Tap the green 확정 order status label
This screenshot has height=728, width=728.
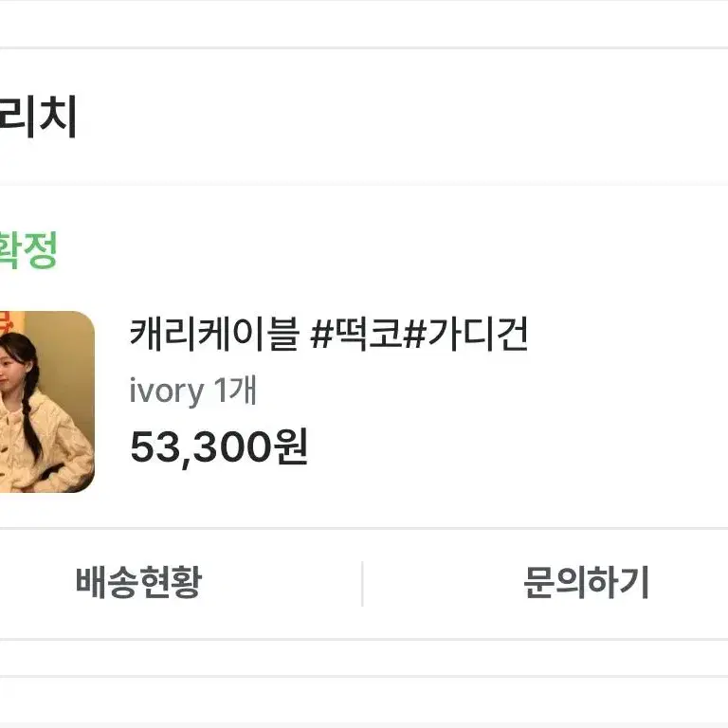click(27, 250)
